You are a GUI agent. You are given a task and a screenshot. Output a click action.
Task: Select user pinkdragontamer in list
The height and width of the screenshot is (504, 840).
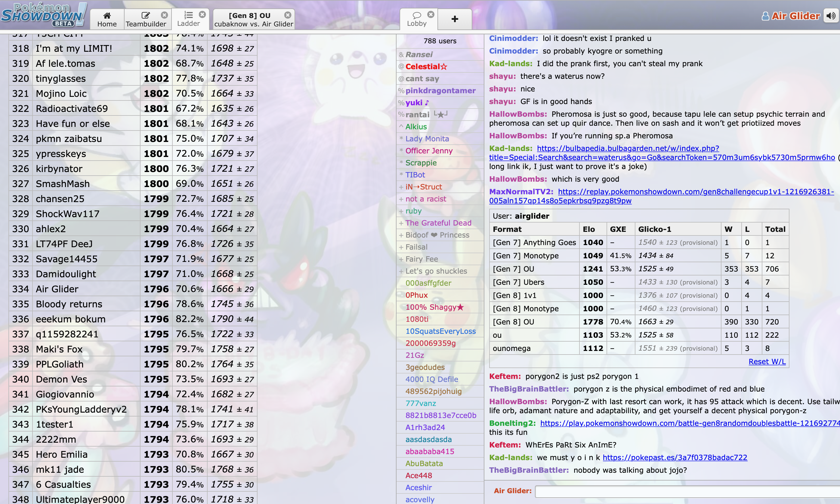pos(440,91)
